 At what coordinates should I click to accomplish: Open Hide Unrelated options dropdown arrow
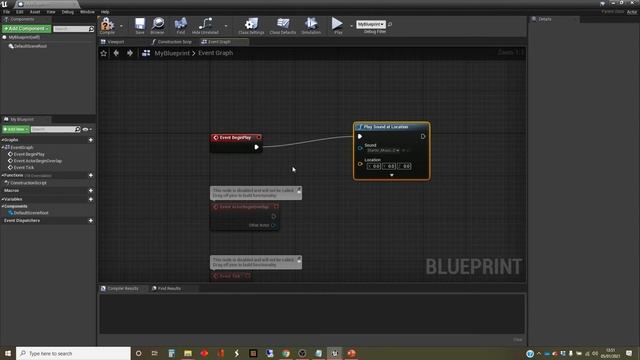coord(226,26)
